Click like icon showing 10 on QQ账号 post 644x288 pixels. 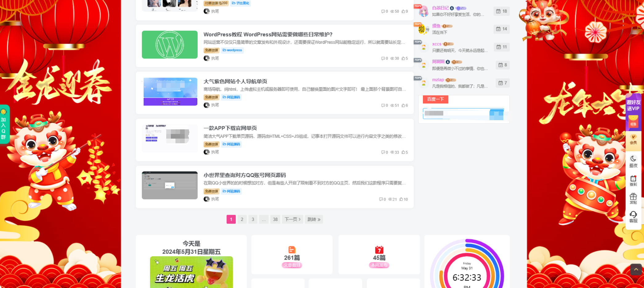point(401,199)
